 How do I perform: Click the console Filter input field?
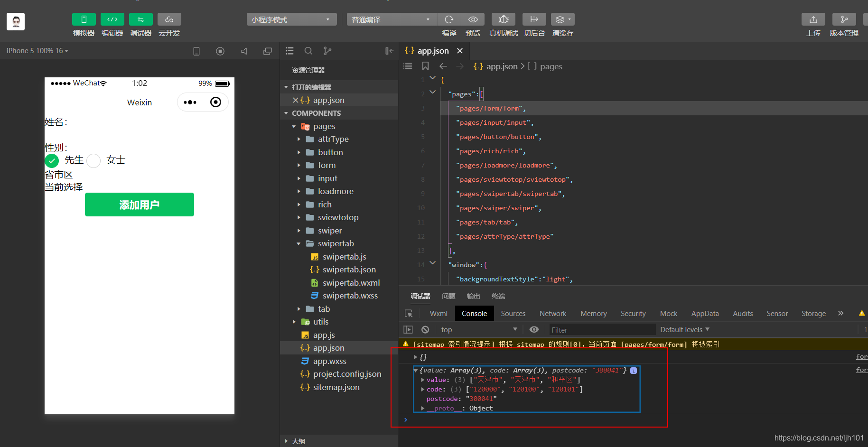pos(602,330)
